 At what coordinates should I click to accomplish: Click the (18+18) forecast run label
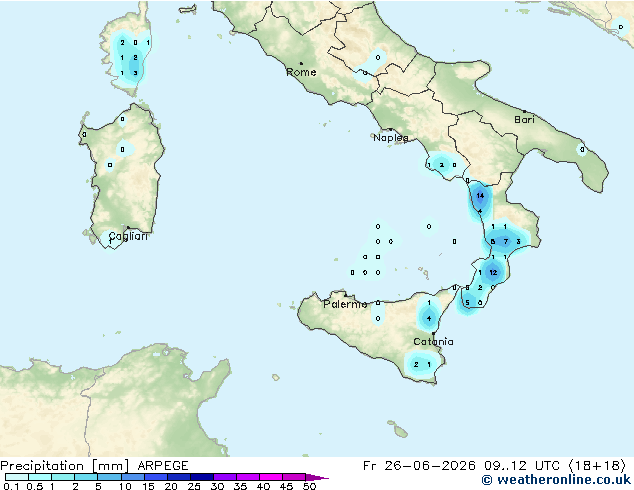(597, 466)
